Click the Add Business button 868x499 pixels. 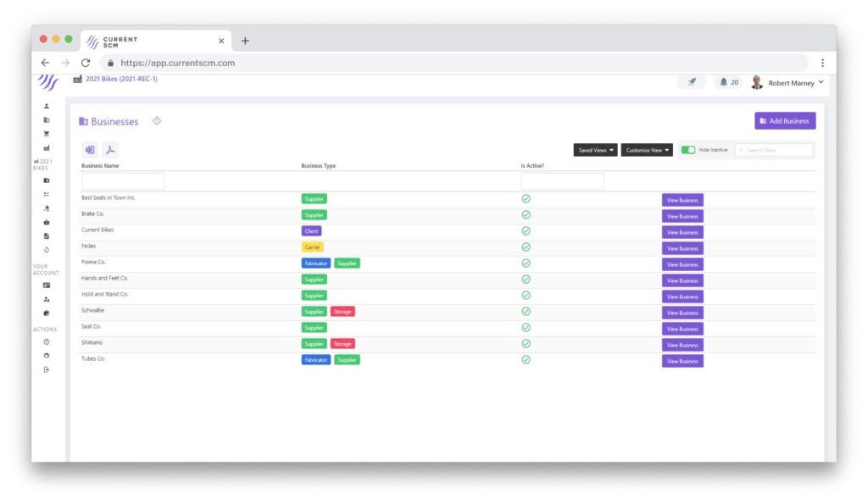click(x=785, y=120)
